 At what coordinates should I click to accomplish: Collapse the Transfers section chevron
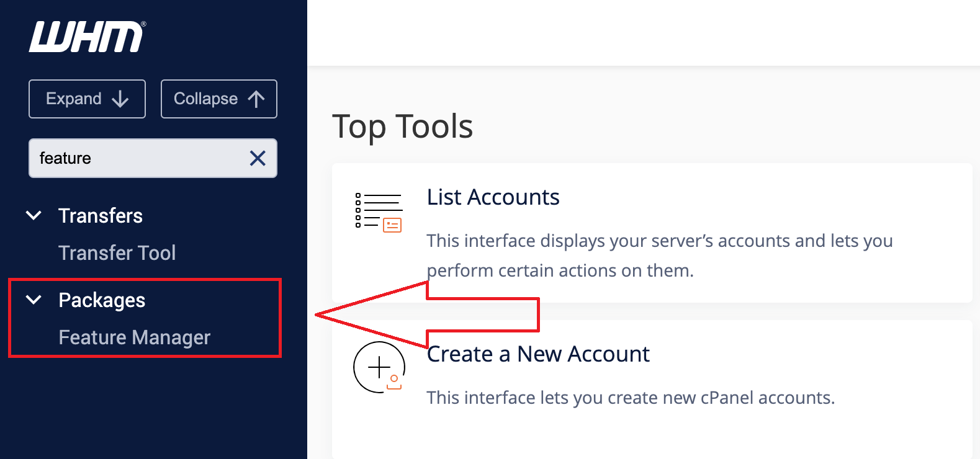34,215
